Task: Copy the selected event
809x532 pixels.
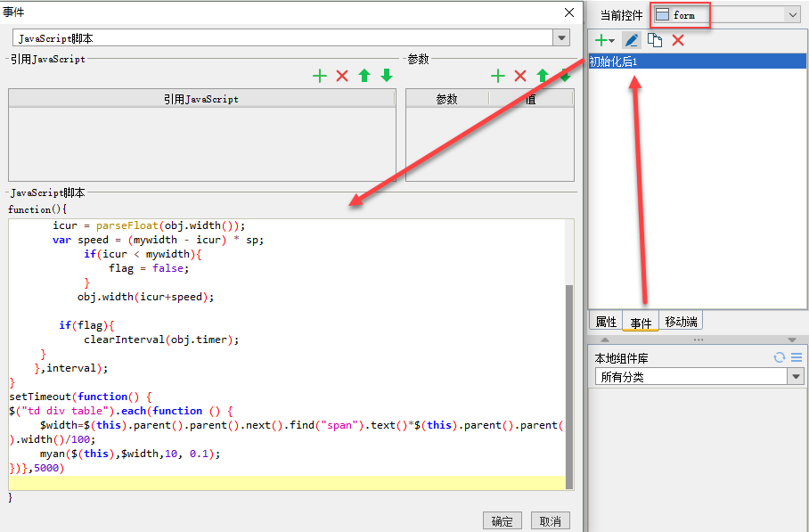Action: [x=655, y=40]
